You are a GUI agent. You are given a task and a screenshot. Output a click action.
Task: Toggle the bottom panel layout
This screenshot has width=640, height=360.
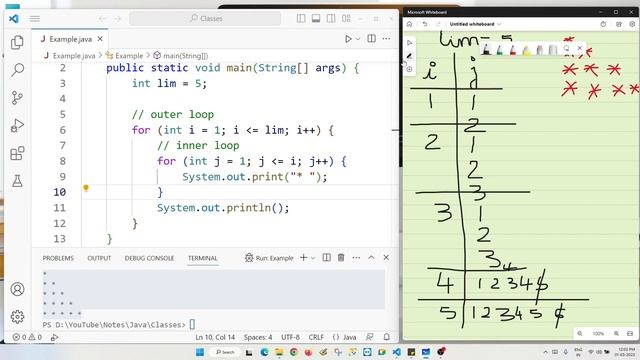(316, 18)
